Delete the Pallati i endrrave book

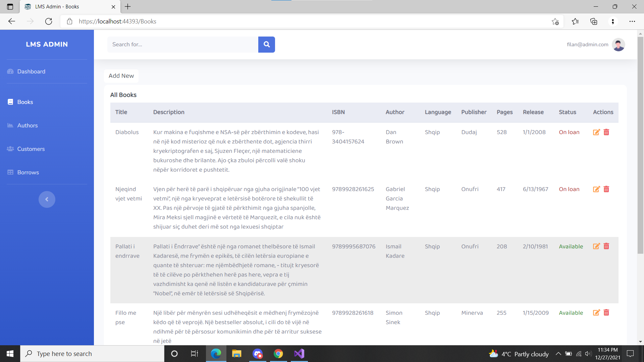pos(606,246)
